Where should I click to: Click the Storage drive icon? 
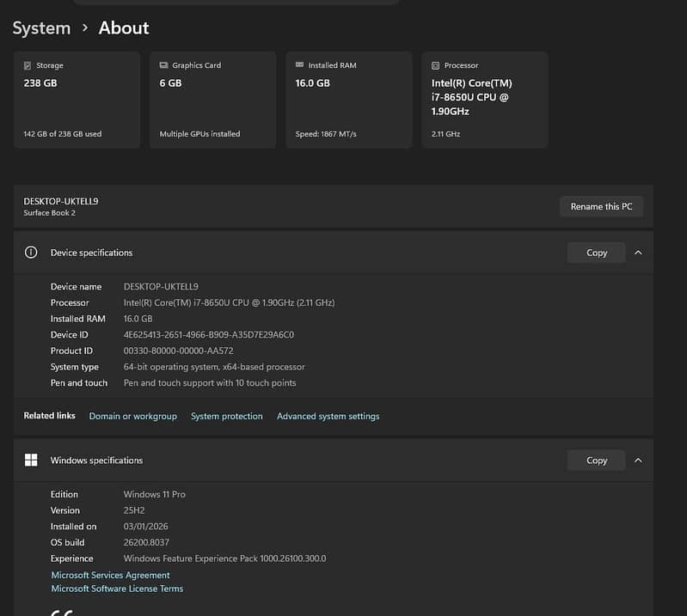(x=28, y=65)
